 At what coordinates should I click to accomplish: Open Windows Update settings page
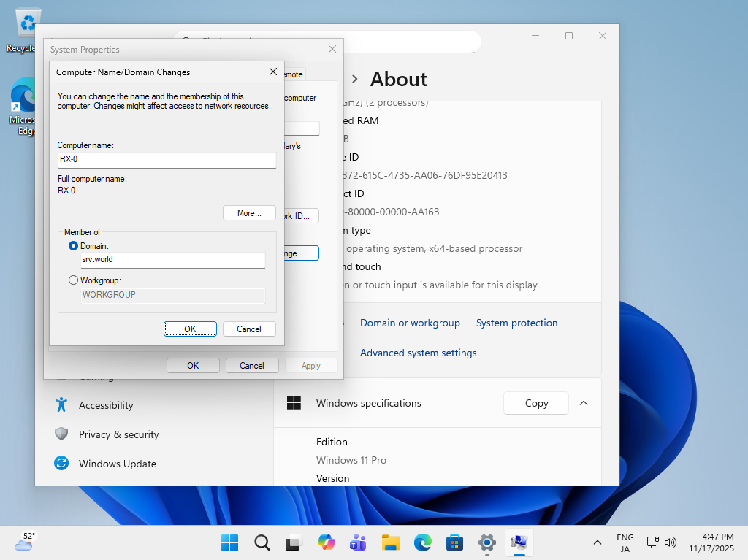coord(117,464)
